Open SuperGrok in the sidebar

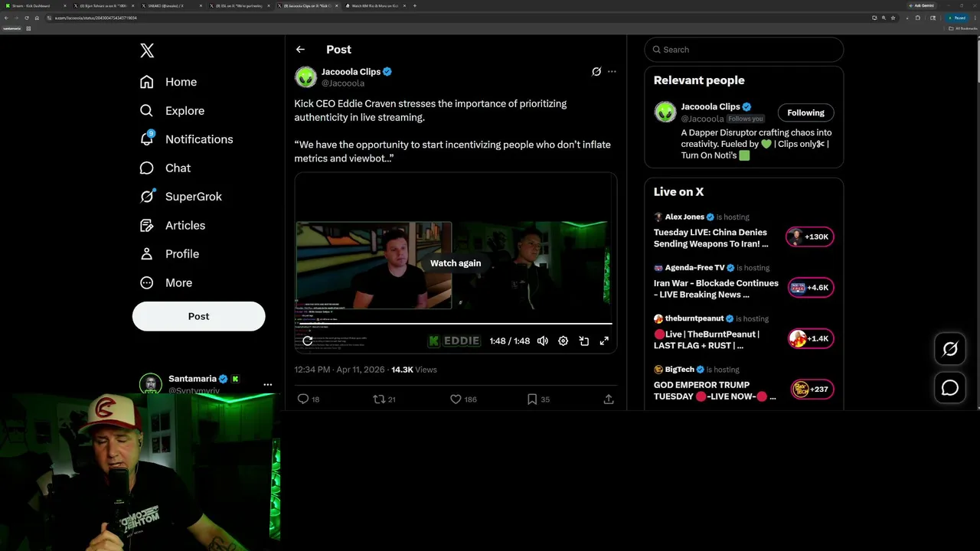click(181, 197)
